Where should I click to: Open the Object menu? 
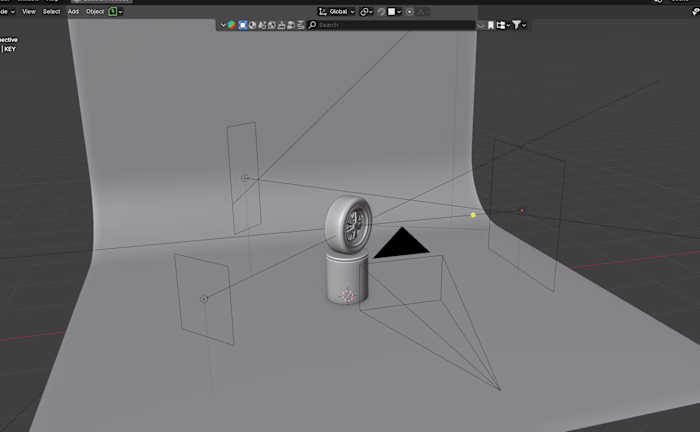coord(95,12)
